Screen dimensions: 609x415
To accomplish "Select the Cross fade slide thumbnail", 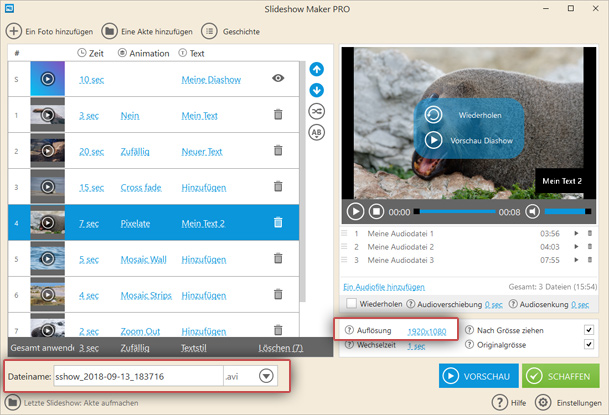I will pos(47,186).
